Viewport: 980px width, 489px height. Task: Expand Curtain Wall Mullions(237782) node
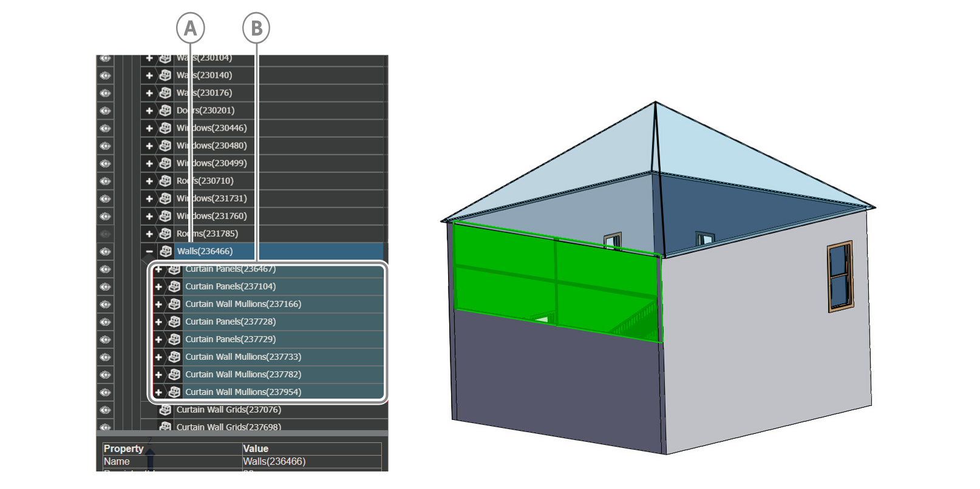pyautogui.click(x=158, y=374)
